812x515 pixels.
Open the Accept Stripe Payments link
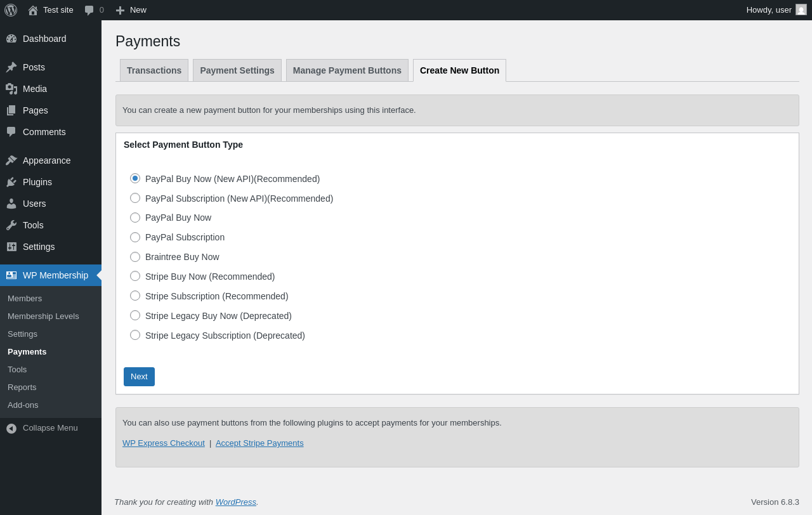pos(259,443)
